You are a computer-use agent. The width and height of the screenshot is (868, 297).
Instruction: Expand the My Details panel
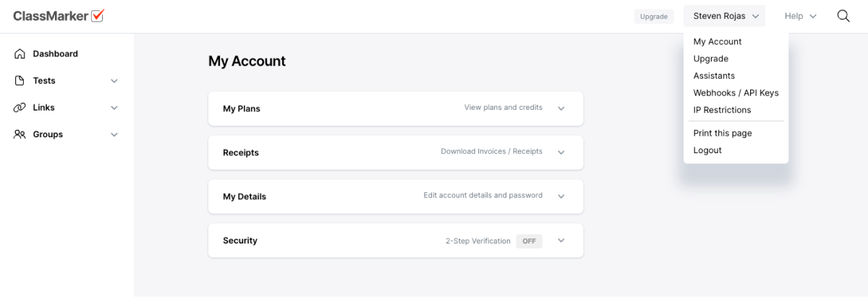561,197
